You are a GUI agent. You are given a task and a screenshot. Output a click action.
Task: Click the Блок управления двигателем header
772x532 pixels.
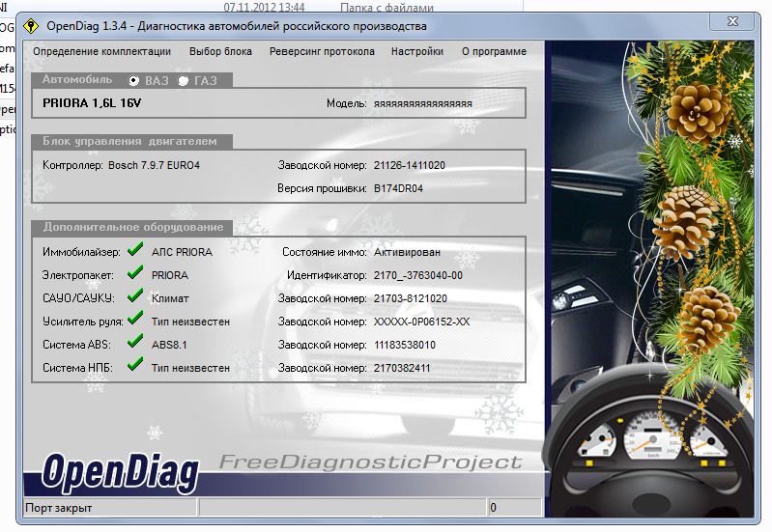click(x=129, y=141)
